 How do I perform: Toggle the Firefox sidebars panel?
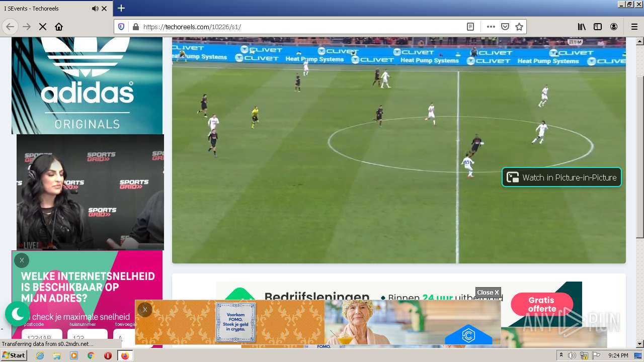point(598,27)
